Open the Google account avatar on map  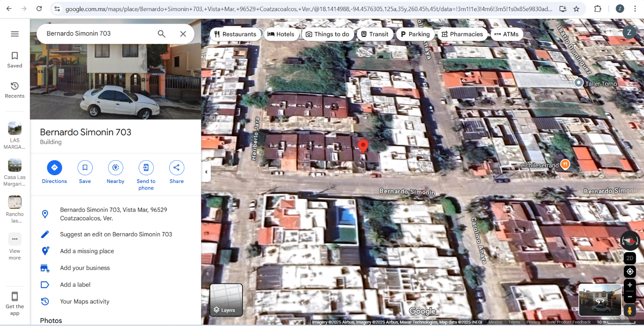pyautogui.click(x=629, y=32)
